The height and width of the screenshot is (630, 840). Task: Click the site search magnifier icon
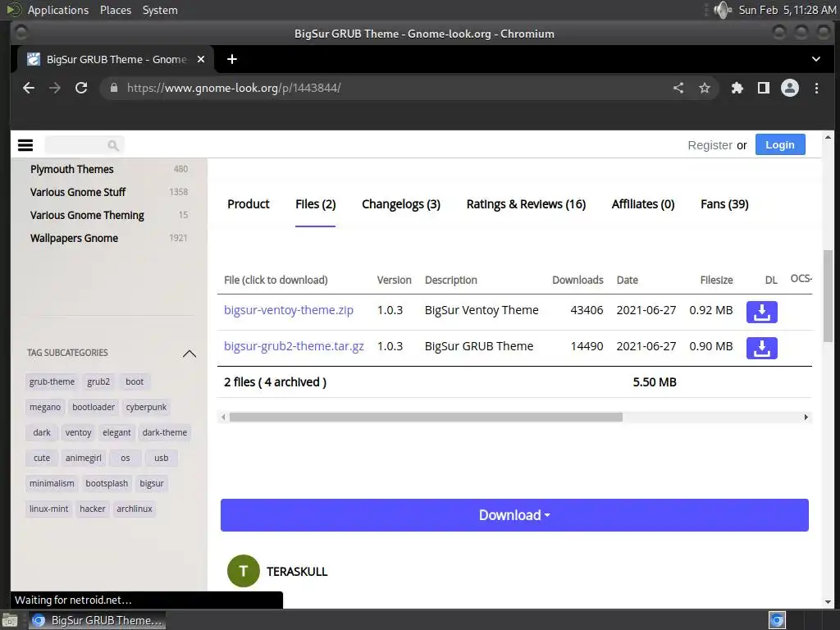click(x=112, y=145)
